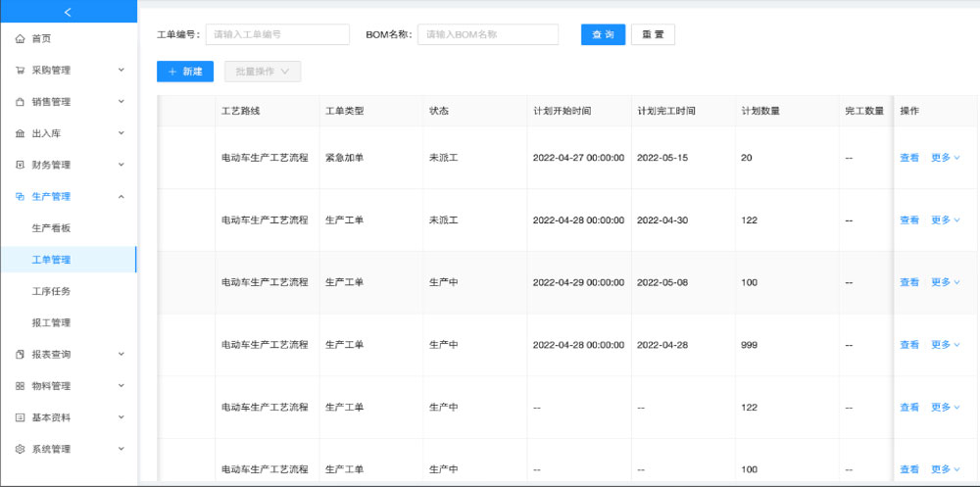Viewport: 980px width, 487px height.
Task: Click the 报表查询 document icon
Action: point(20,355)
